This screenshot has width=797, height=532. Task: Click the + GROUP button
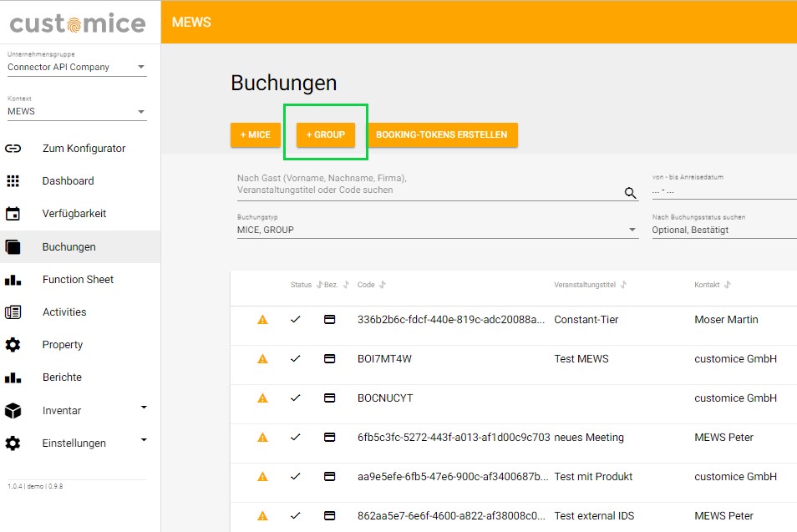[325, 134]
